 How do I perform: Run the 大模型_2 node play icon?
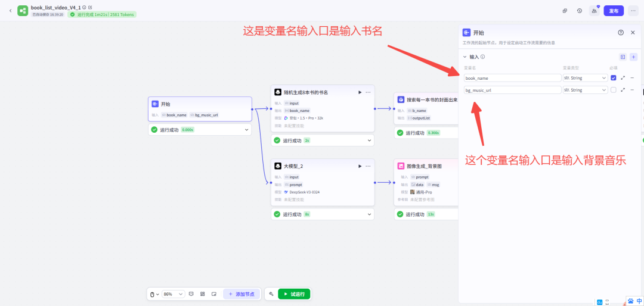pyautogui.click(x=360, y=166)
